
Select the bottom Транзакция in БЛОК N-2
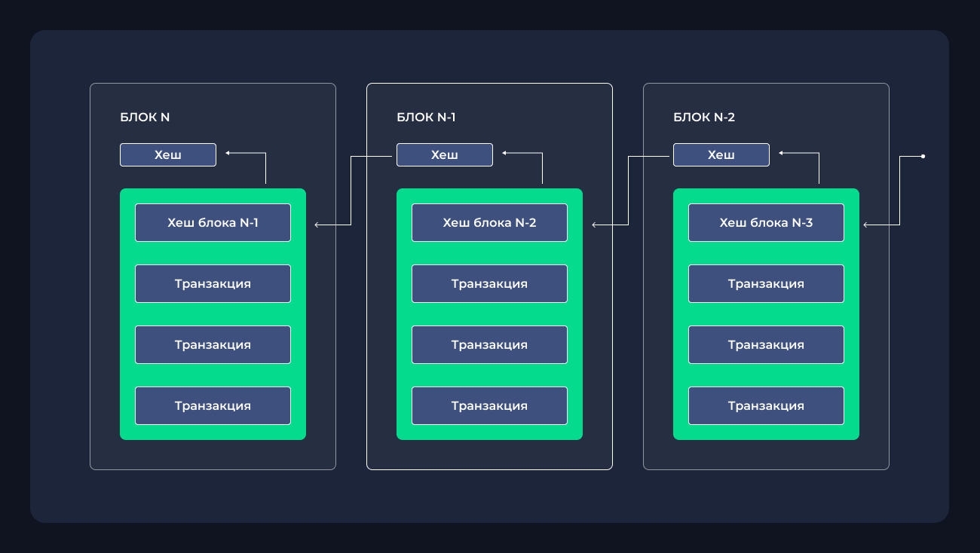tap(766, 406)
